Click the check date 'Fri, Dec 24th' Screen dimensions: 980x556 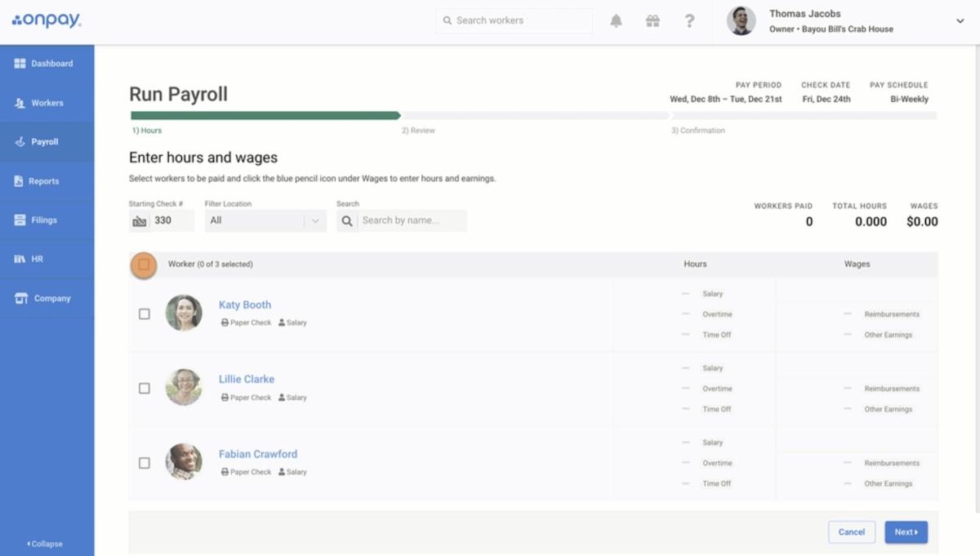point(826,99)
